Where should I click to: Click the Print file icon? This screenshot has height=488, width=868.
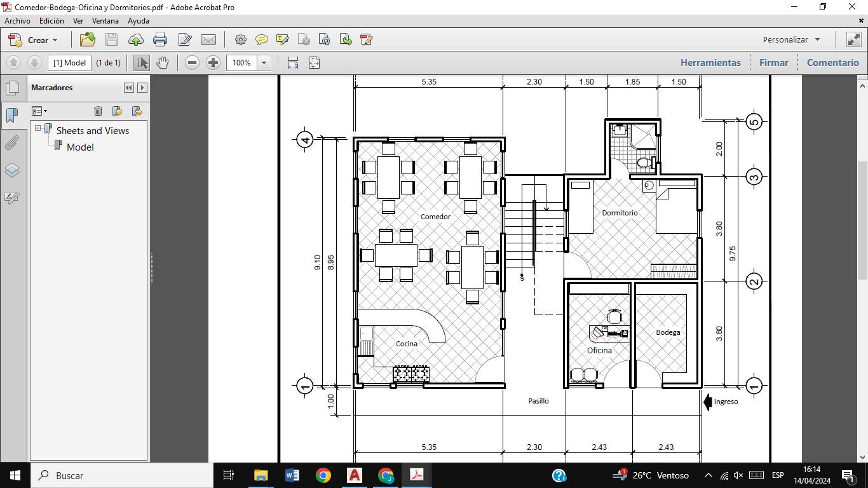[x=160, y=40]
